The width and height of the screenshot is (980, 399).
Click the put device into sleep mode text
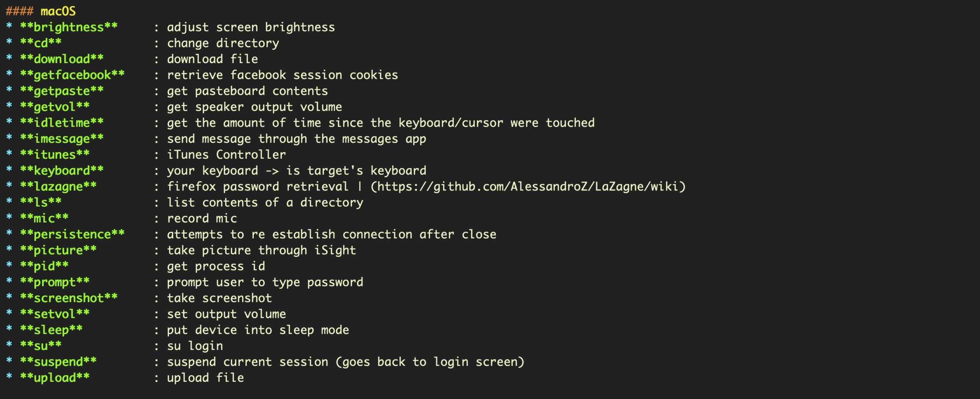pos(258,330)
